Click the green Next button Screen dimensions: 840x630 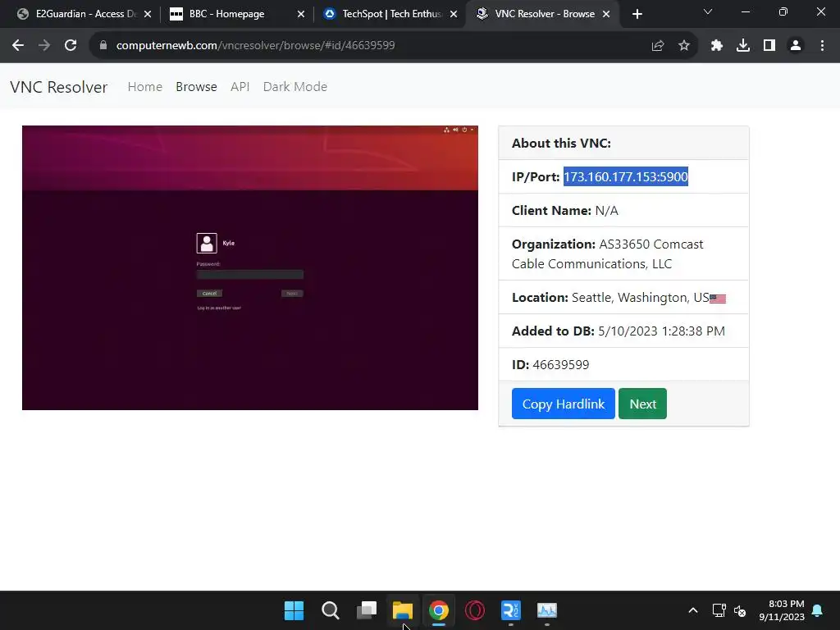pyautogui.click(x=642, y=404)
